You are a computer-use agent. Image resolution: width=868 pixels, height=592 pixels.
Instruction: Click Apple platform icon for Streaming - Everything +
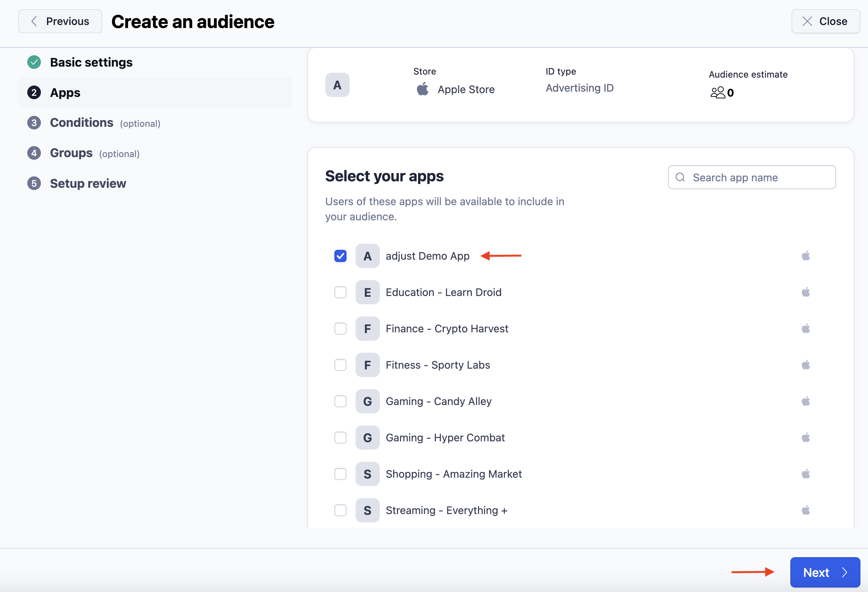(x=806, y=510)
